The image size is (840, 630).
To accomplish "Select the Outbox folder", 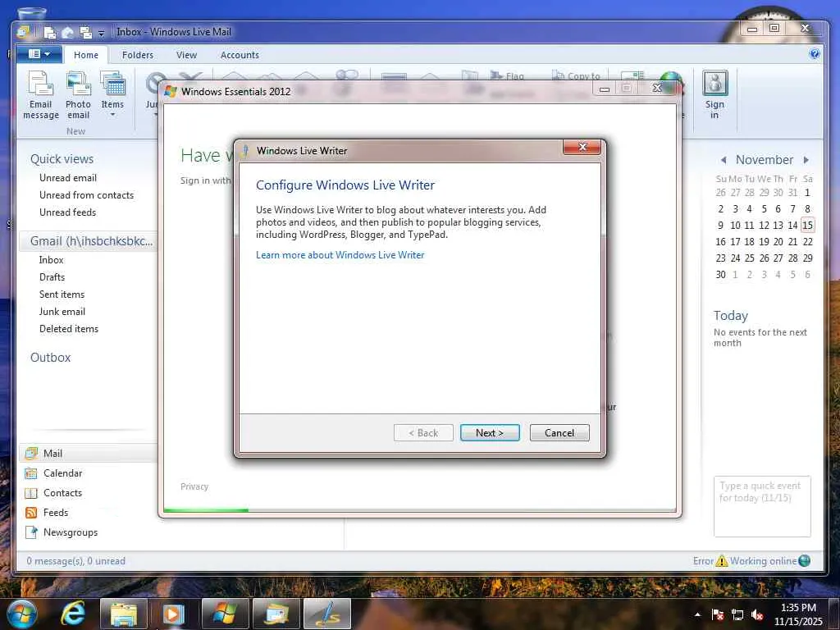I will click(x=50, y=358).
